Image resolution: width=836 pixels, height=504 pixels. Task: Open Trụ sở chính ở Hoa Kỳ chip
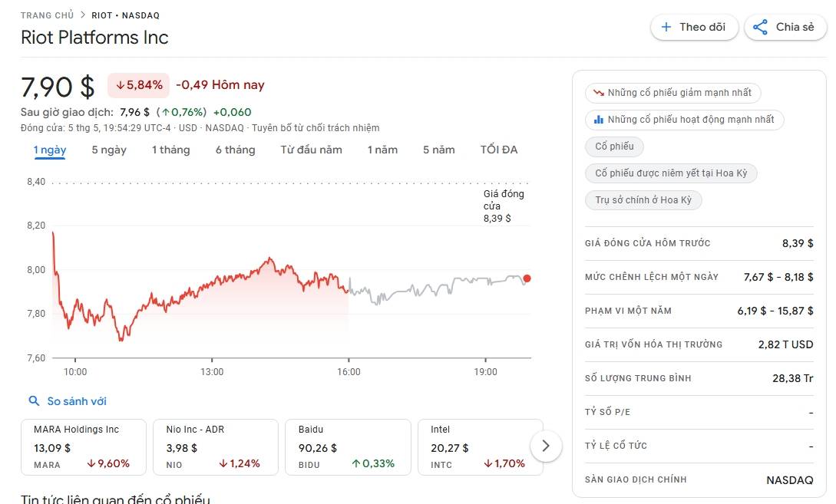pyautogui.click(x=643, y=200)
